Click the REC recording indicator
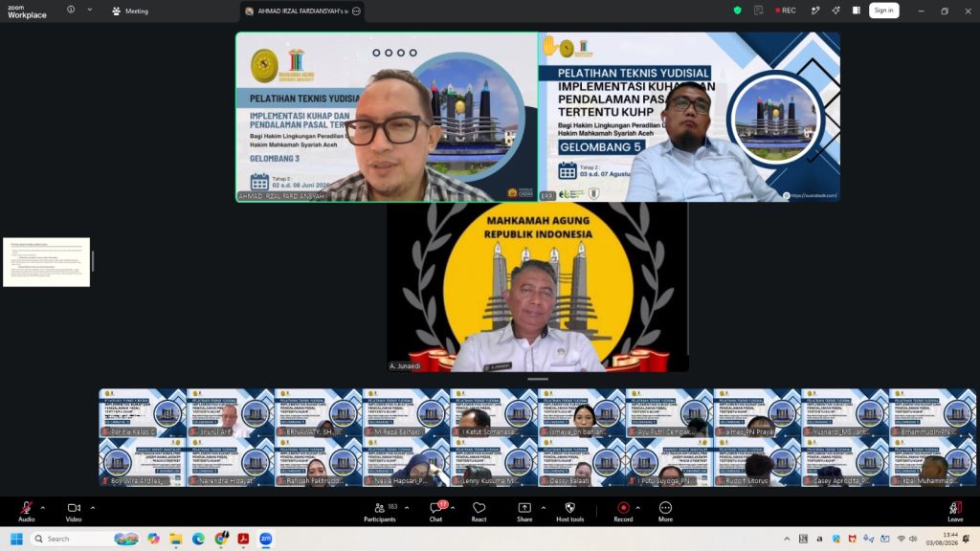The image size is (980, 551). [x=786, y=11]
